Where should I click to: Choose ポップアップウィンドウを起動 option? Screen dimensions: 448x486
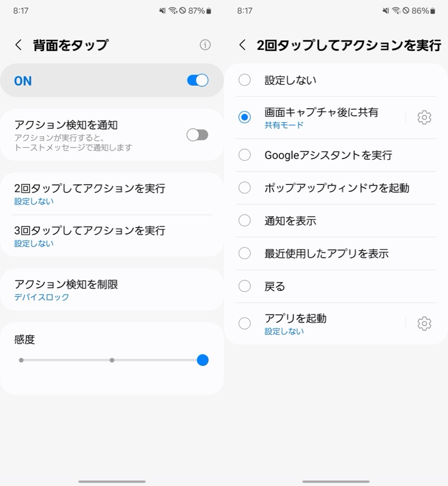coord(245,188)
